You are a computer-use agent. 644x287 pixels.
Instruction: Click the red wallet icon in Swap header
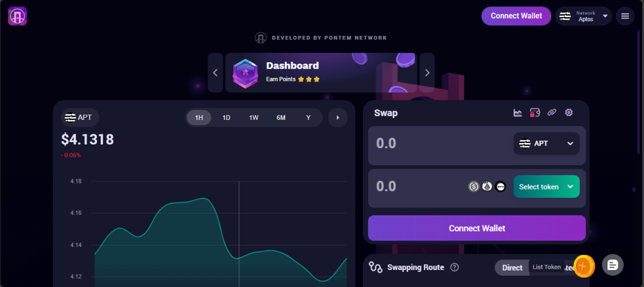point(535,113)
